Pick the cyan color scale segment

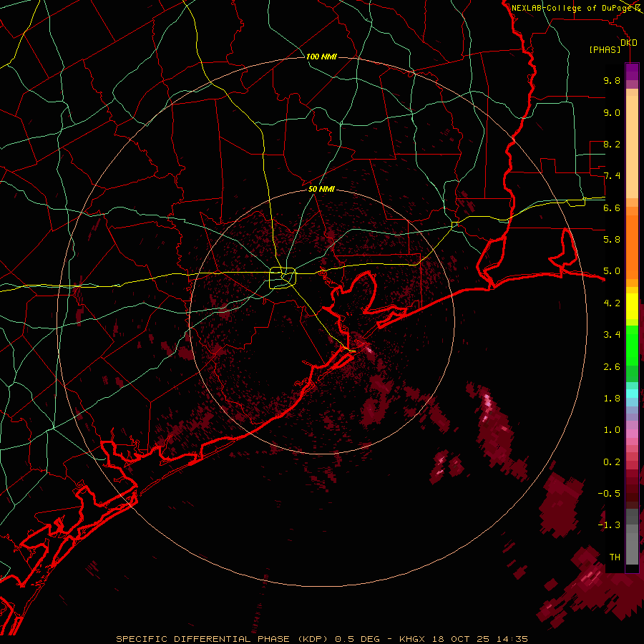point(632,393)
